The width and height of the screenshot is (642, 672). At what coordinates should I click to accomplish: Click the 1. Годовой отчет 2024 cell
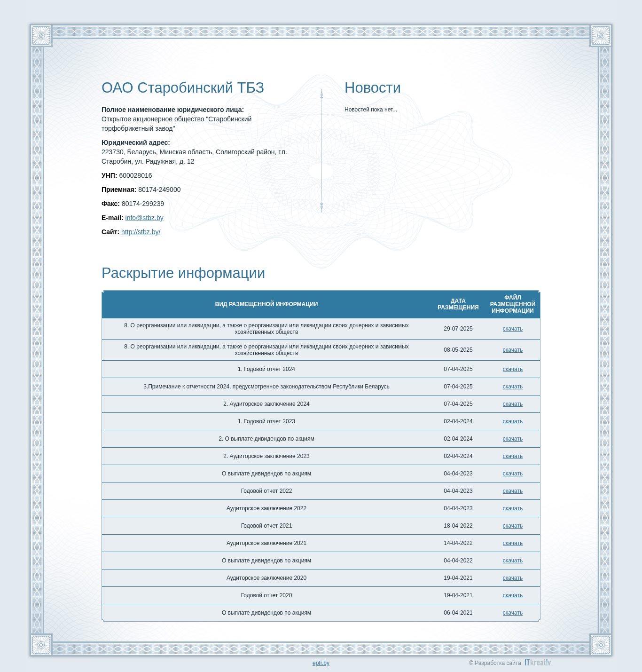point(266,369)
